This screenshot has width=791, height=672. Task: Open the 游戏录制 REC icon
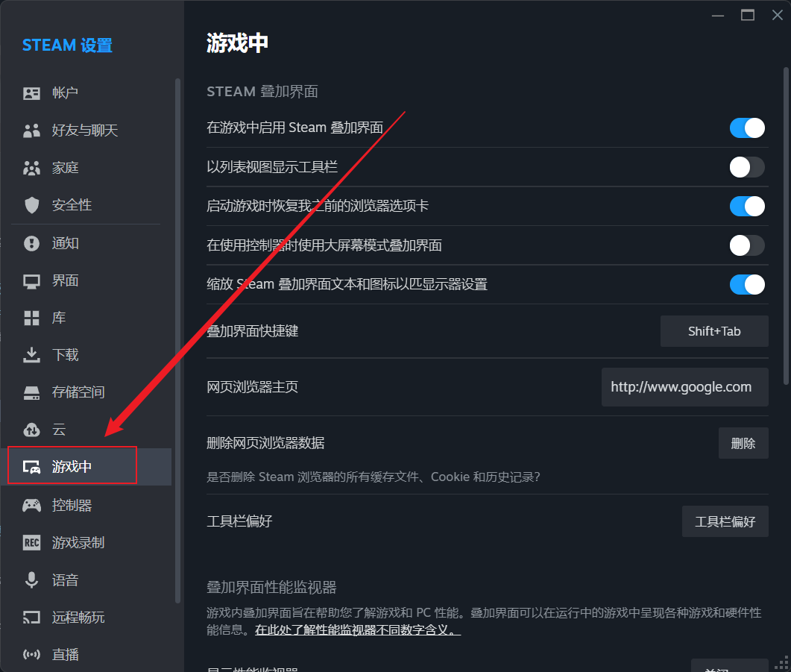[x=31, y=543]
